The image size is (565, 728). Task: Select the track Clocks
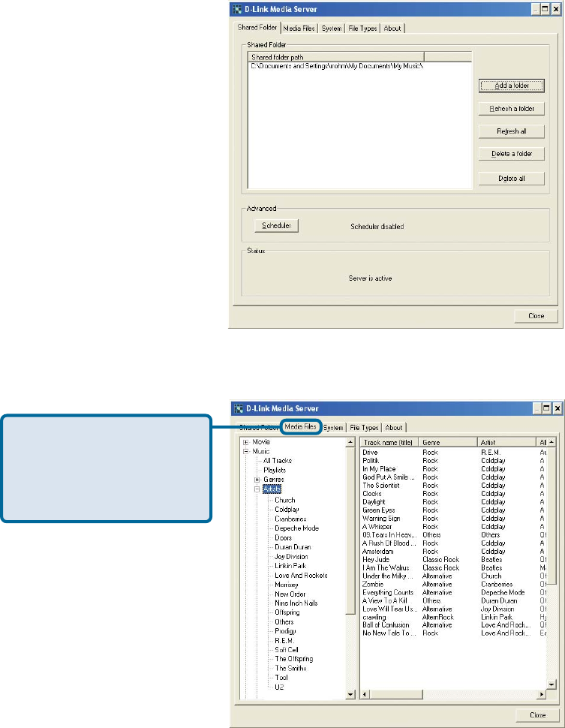[x=372, y=494]
